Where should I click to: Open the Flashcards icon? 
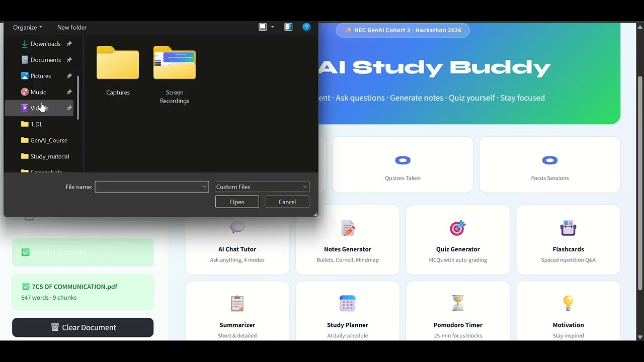pos(568,228)
